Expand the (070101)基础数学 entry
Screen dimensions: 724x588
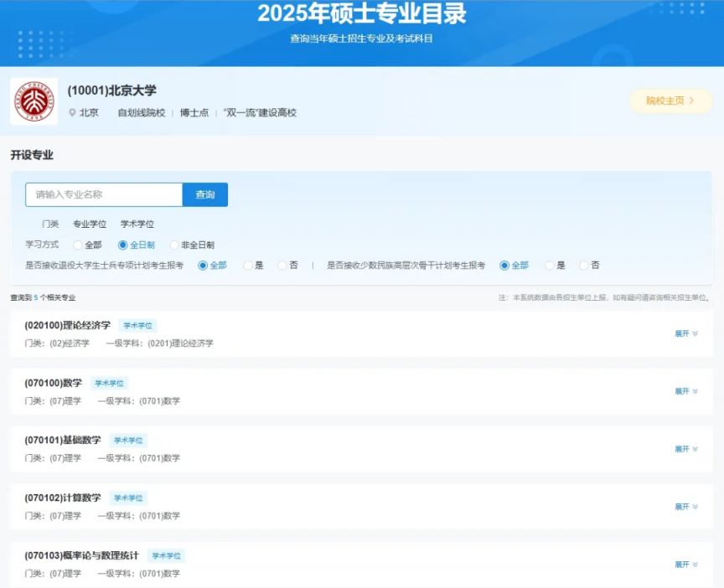point(686,449)
